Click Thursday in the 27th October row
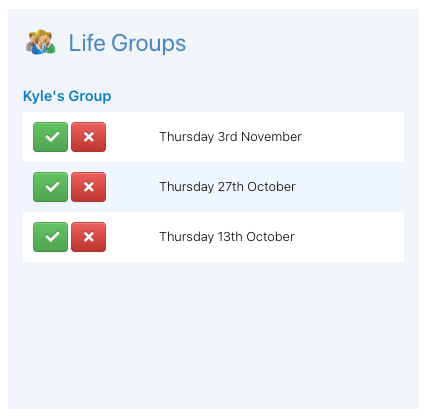Viewport: 429px width, 418px height. pos(187,187)
